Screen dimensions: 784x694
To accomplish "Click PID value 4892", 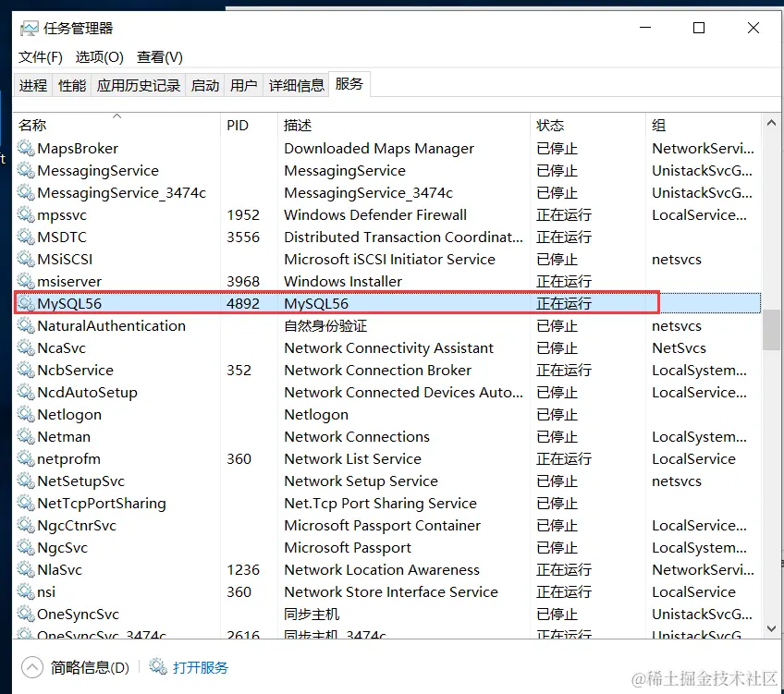I will pos(243,303).
